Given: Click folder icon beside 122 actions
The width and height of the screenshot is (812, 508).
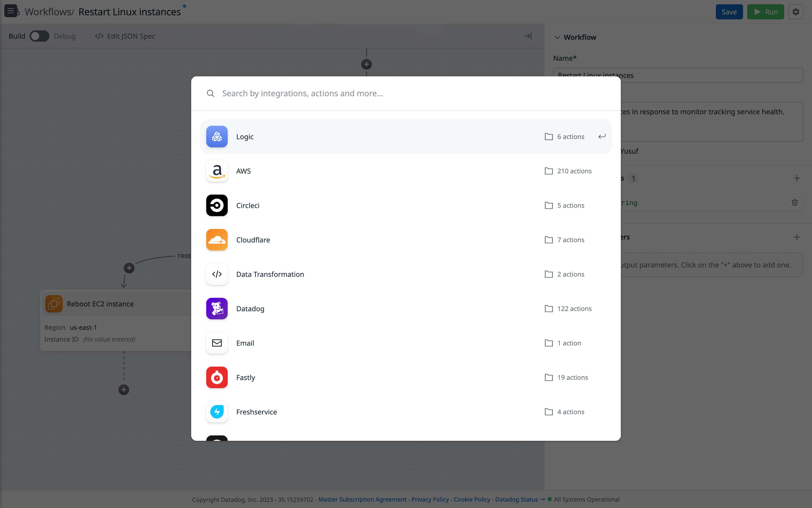Looking at the screenshot, I should pyautogui.click(x=549, y=309).
